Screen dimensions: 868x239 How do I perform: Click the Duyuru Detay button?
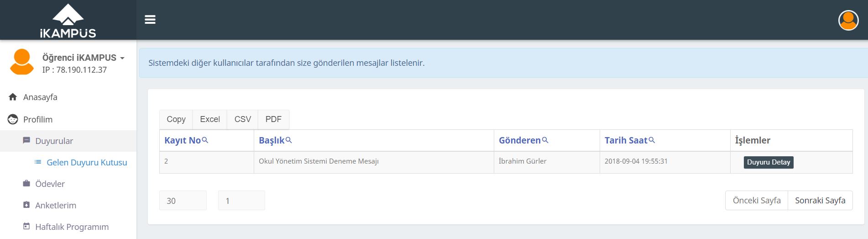coord(769,162)
